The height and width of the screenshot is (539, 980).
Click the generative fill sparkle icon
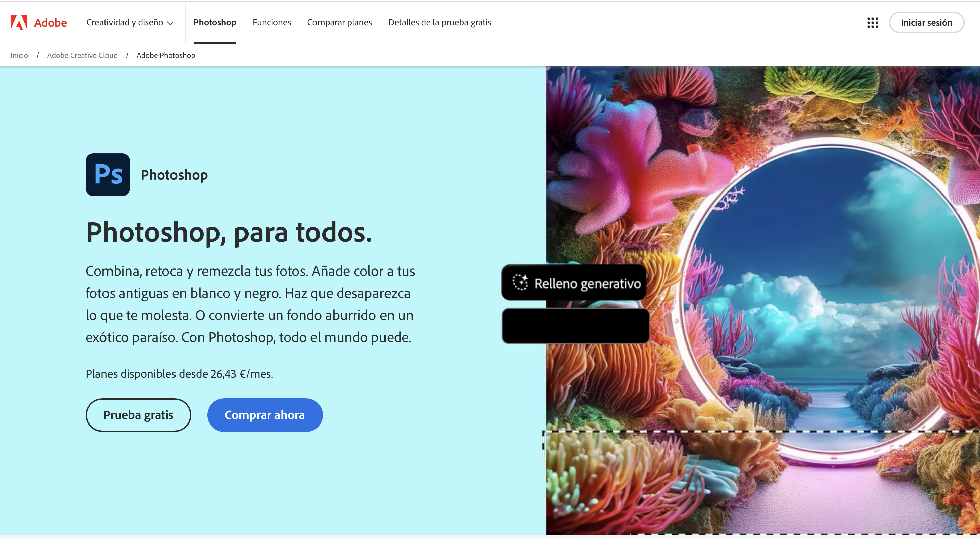point(520,282)
